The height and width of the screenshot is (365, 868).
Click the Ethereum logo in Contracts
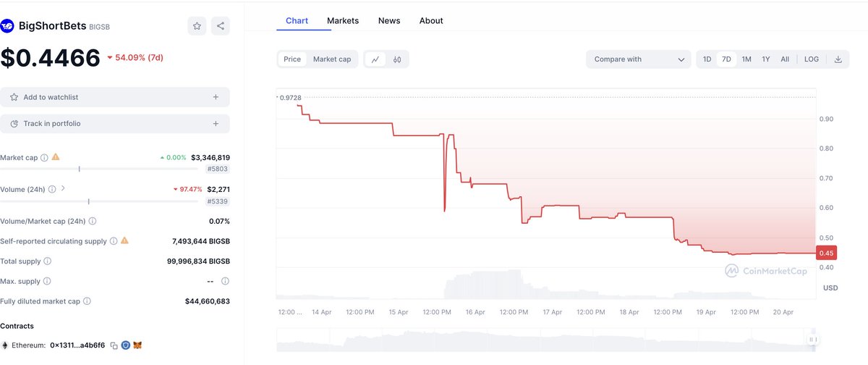5,346
